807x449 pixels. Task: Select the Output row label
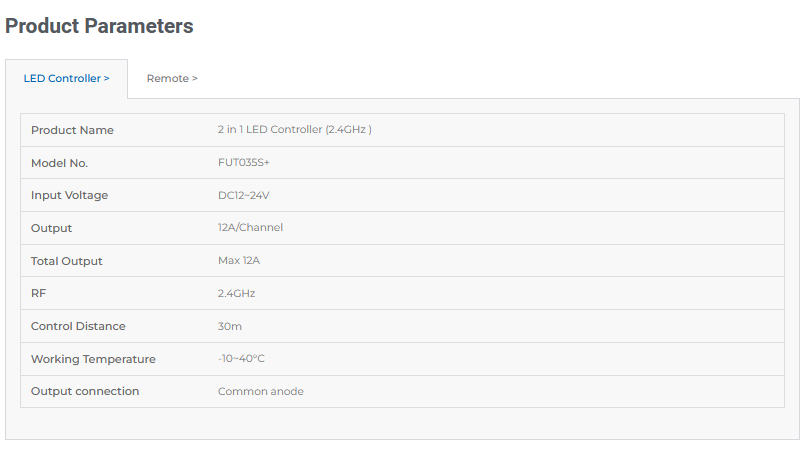[51, 228]
